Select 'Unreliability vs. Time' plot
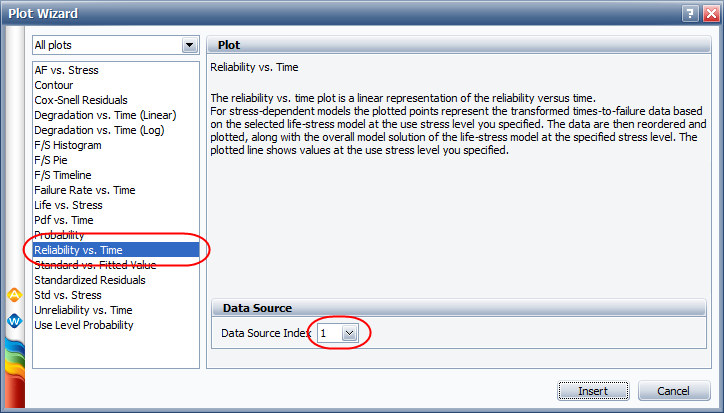Screen dimensions: 724x413 pyautogui.click(x=83, y=310)
